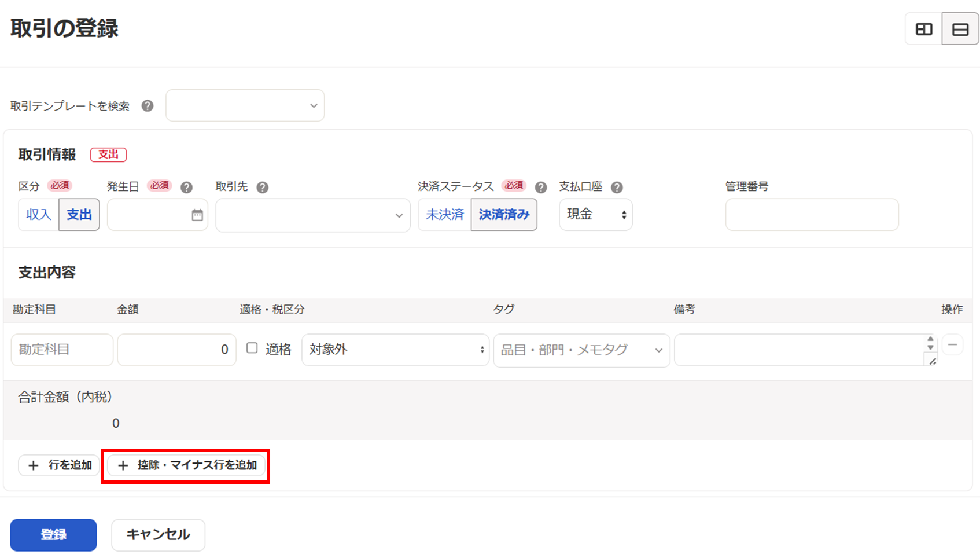Select the single-column layout view icon
Viewport: 980px width, 558px height.
coord(960,29)
